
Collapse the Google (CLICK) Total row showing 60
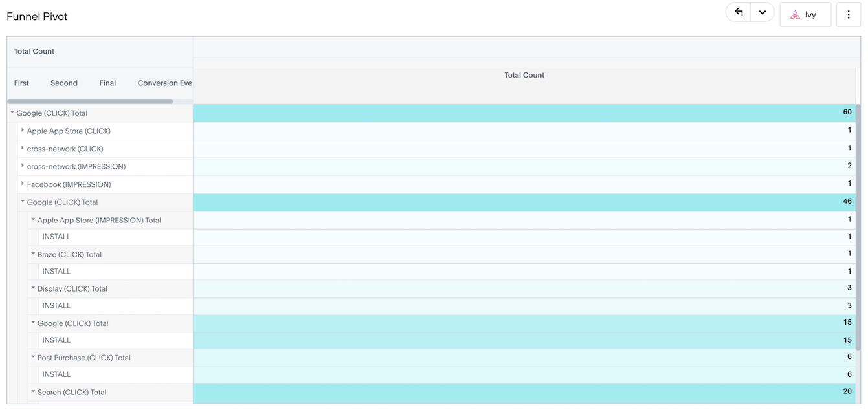click(12, 113)
